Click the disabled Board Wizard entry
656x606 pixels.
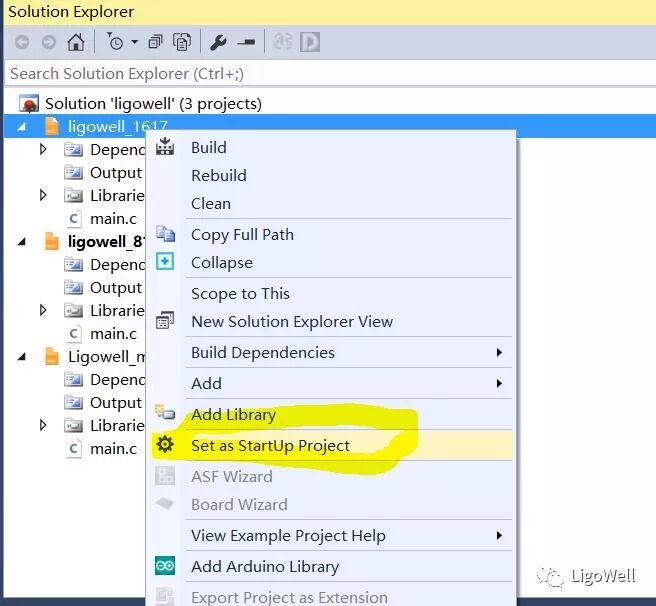pyautogui.click(x=239, y=505)
